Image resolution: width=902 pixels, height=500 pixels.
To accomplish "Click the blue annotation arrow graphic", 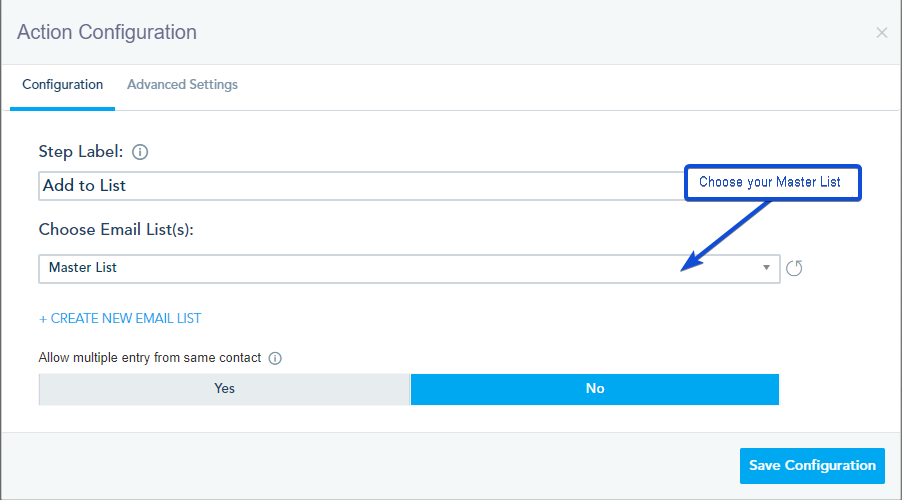I will [x=725, y=236].
